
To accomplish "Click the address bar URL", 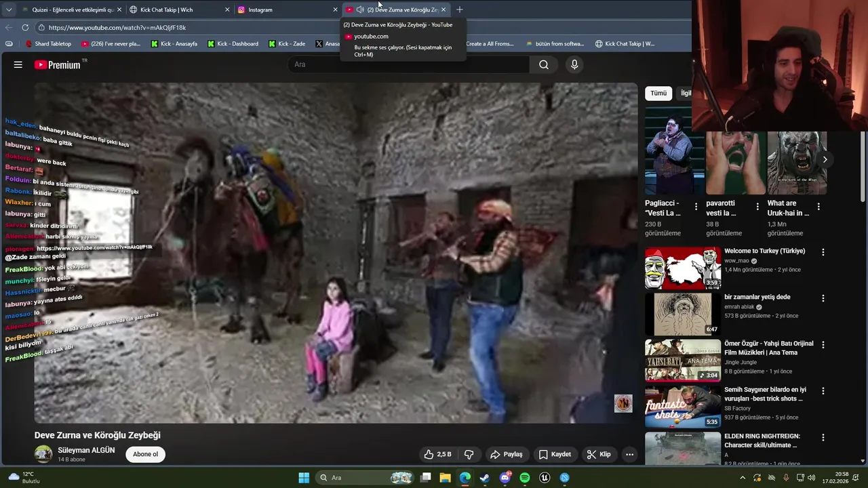I will [x=117, y=27].
